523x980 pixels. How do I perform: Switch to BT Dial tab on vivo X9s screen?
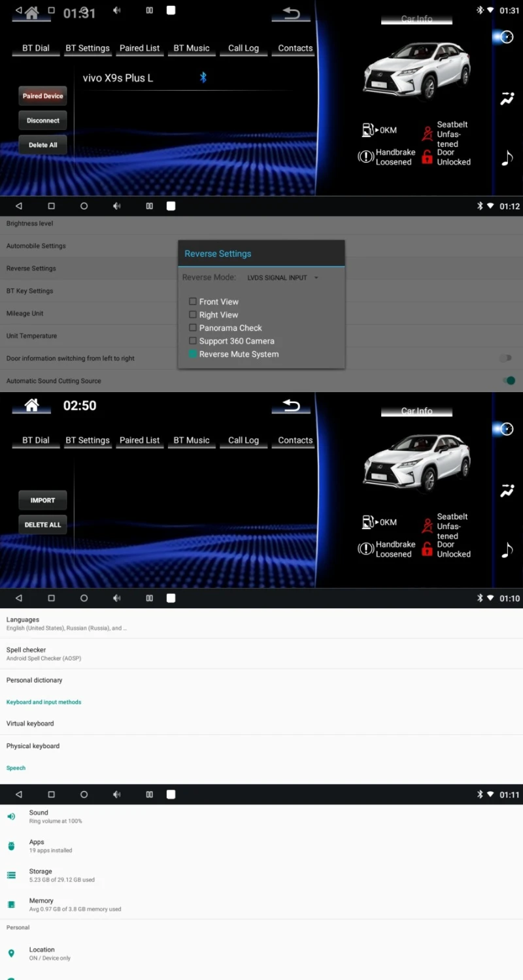tap(36, 48)
